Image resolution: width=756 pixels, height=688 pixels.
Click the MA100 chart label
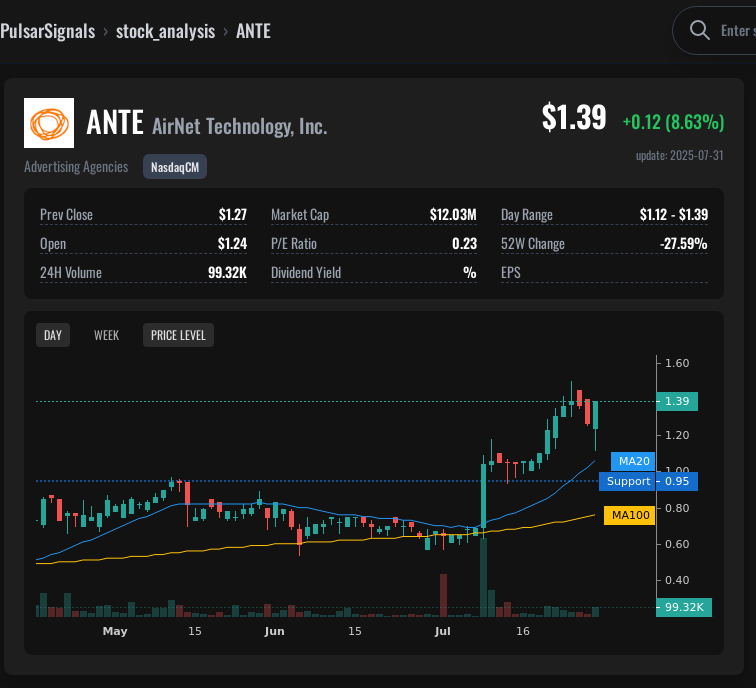[630, 515]
